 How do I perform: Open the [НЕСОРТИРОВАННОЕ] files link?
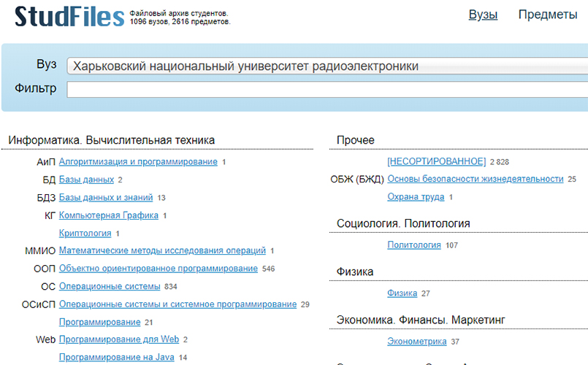[x=436, y=161]
